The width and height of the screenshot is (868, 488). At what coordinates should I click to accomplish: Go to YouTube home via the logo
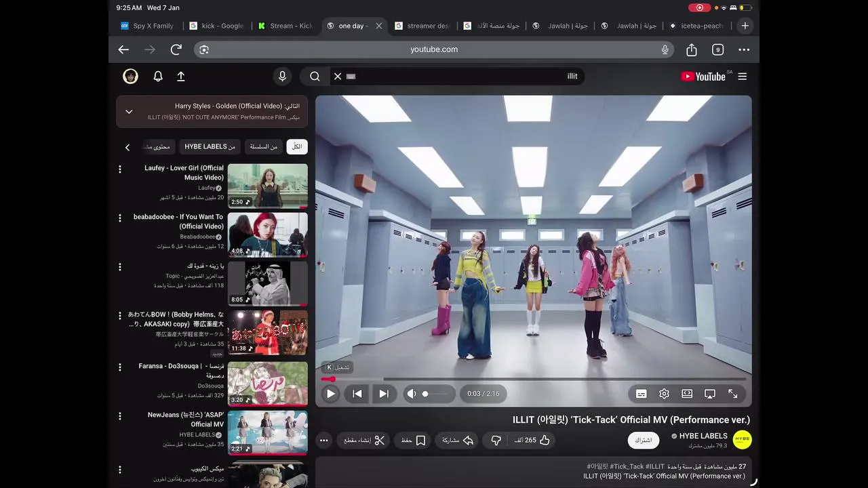(703, 77)
